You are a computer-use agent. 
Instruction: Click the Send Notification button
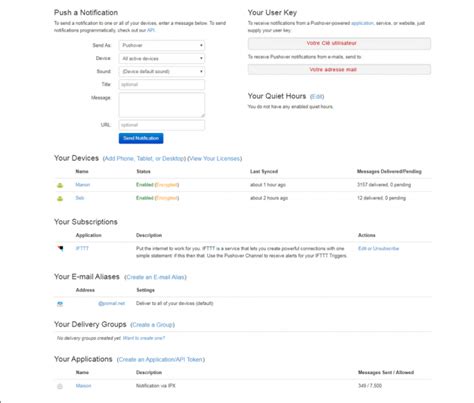click(x=141, y=138)
